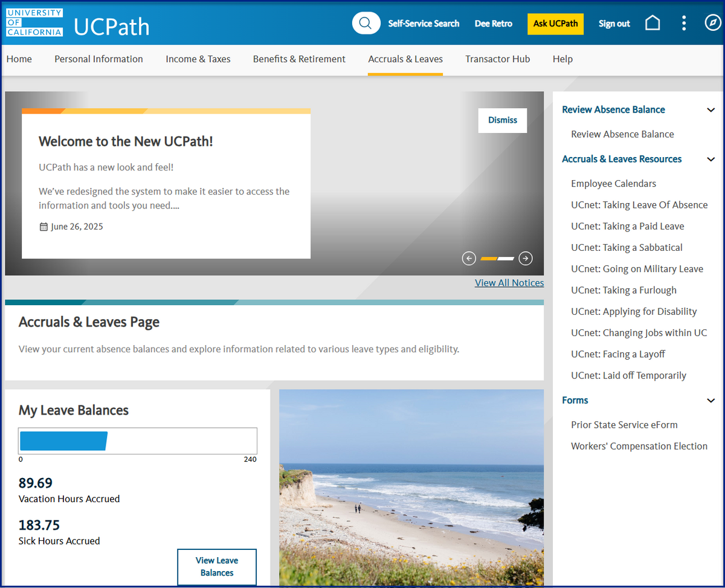Click the My Leave Balances heading
Screen dimensions: 725x588
click(x=74, y=410)
